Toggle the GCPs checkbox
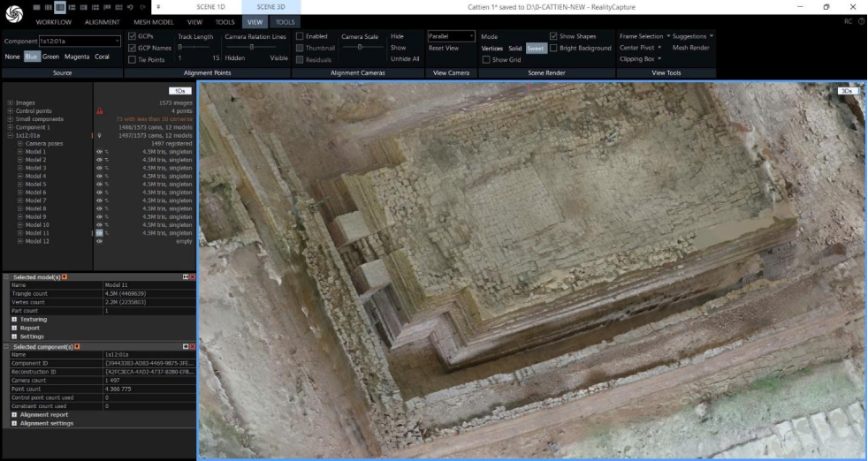This screenshot has height=461, width=868. [132, 36]
